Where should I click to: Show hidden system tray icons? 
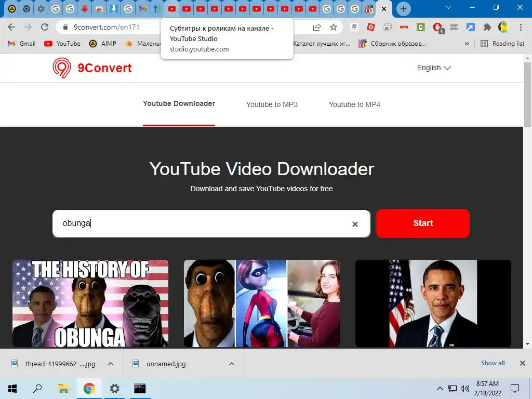440,389
